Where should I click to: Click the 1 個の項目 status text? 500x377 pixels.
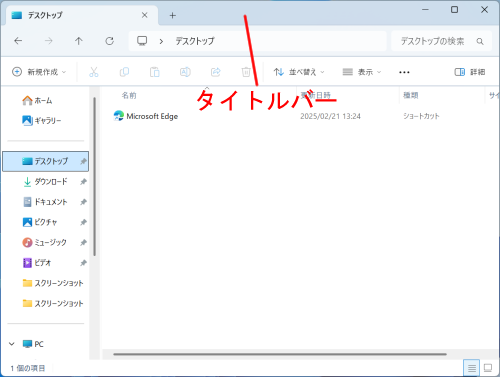tap(28, 368)
